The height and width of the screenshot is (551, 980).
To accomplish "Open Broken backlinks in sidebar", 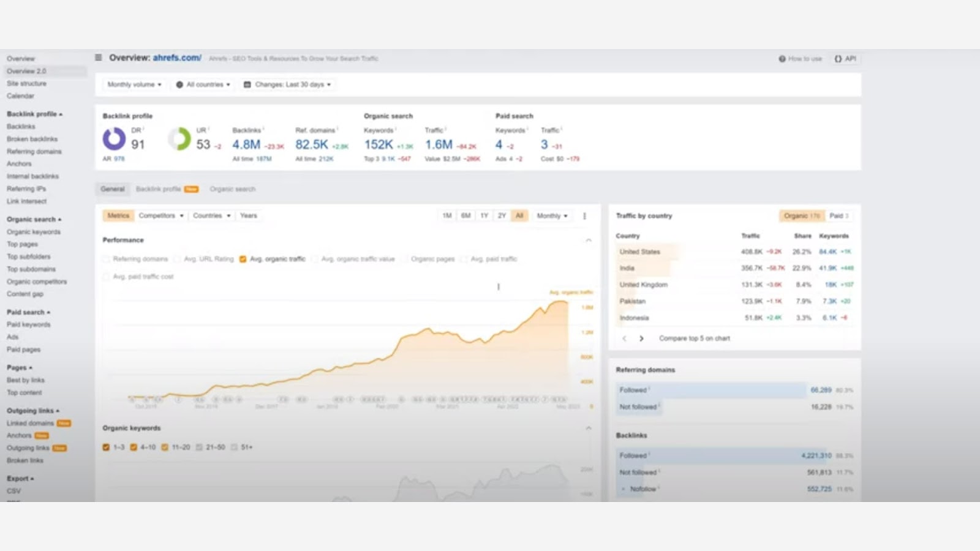I will pos(32,139).
